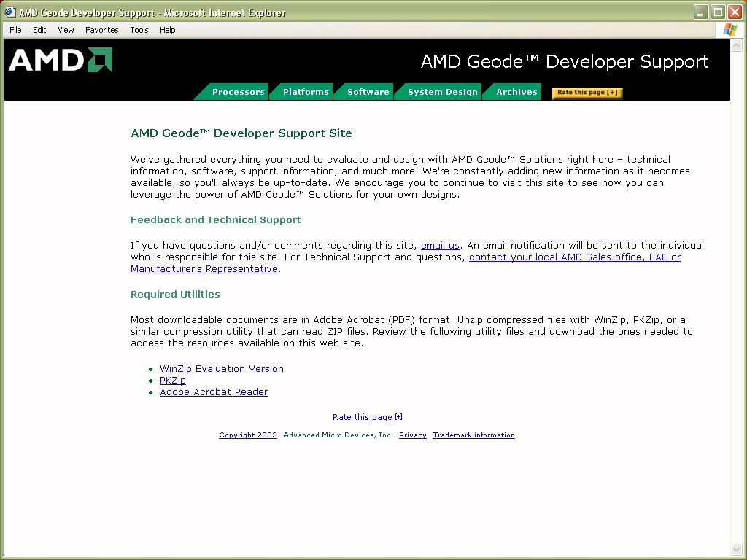
Task: Click the scrollbar down arrow
Action: pyautogui.click(x=736, y=549)
